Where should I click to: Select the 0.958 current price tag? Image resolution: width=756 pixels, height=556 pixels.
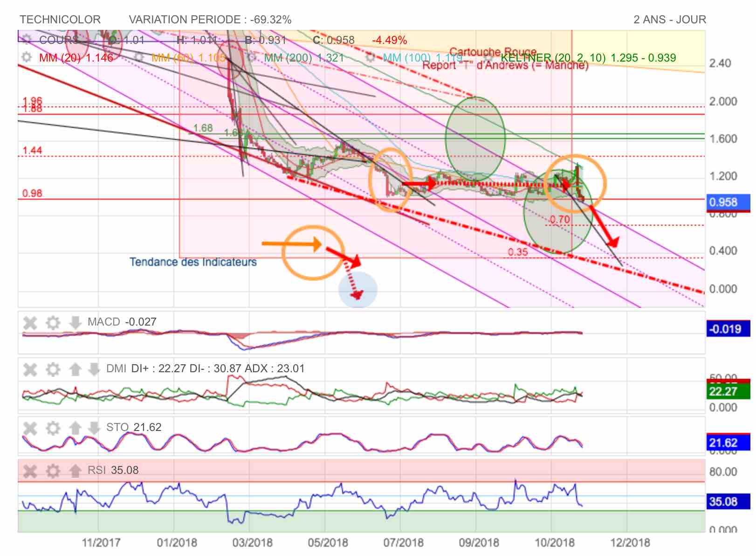728,202
